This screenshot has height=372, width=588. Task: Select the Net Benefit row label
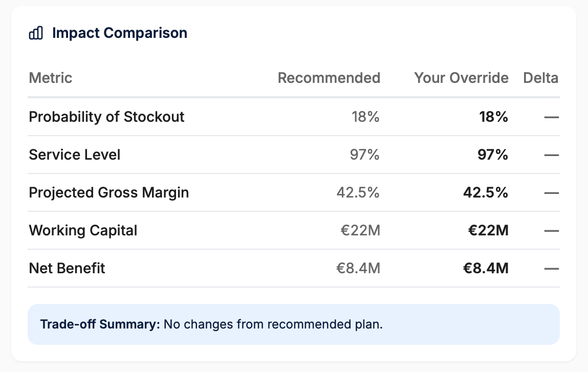coord(67,268)
